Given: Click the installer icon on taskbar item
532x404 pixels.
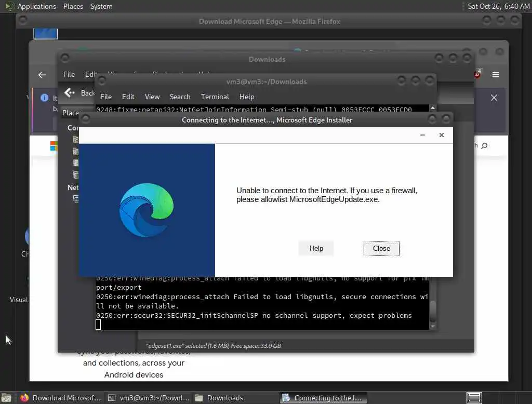Looking at the screenshot, I should pyautogui.click(x=286, y=398).
